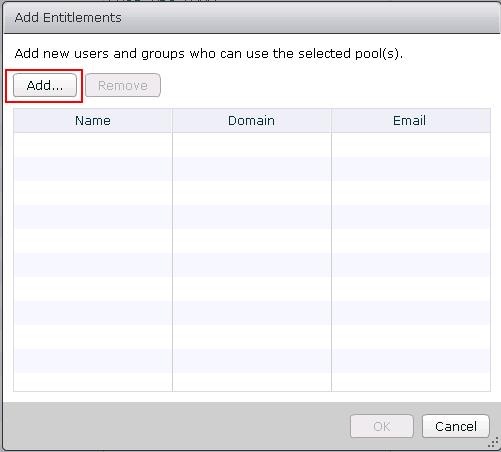The width and height of the screenshot is (501, 452).
Task: Click the dialog resize grip corner
Action: click(x=493, y=443)
